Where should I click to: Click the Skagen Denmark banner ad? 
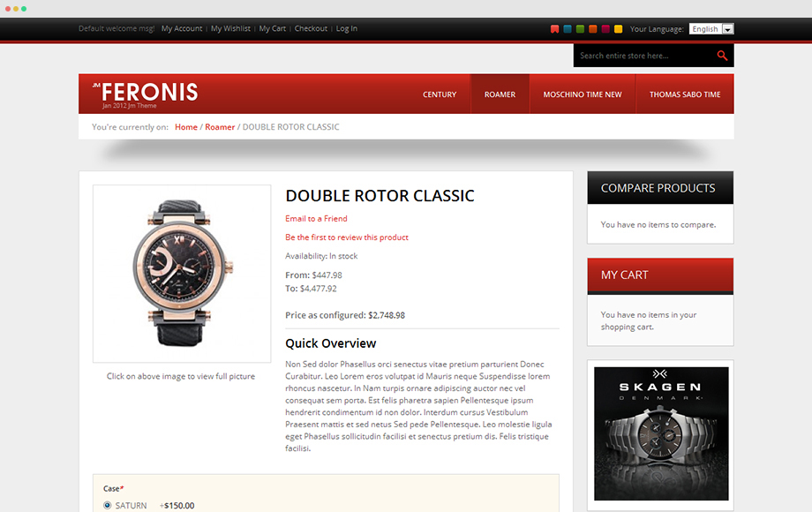(661, 433)
